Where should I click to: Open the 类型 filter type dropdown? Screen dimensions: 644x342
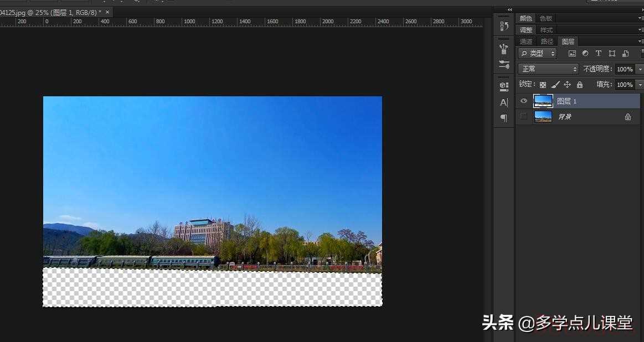click(x=538, y=54)
